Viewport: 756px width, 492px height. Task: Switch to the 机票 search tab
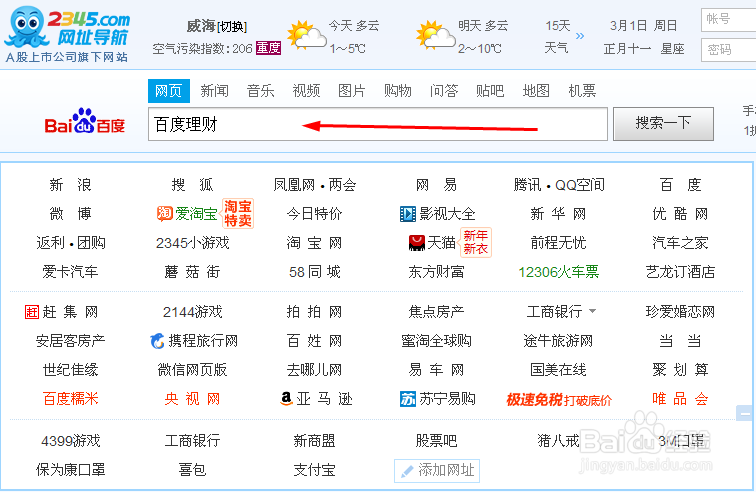coord(582,91)
